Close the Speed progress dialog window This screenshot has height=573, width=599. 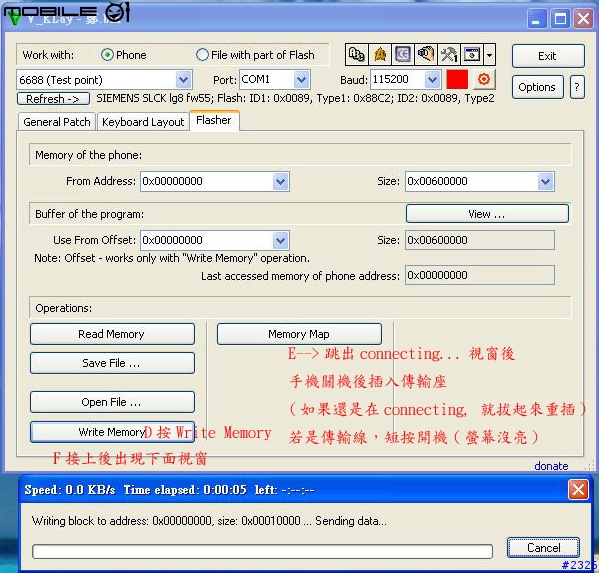point(578,489)
